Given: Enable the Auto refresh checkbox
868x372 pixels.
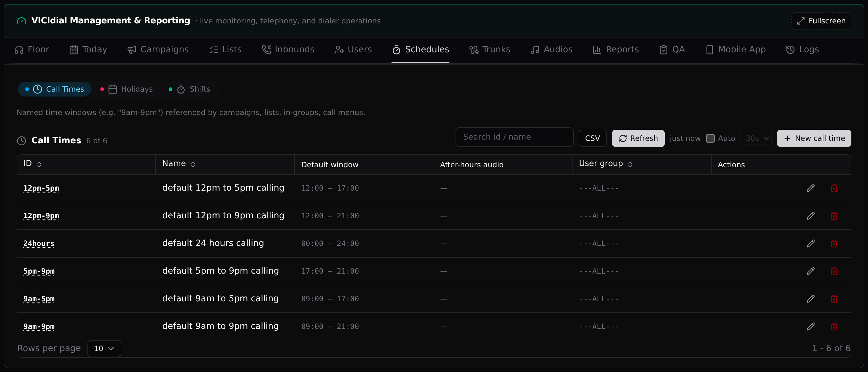Looking at the screenshot, I should pos(710,138).
